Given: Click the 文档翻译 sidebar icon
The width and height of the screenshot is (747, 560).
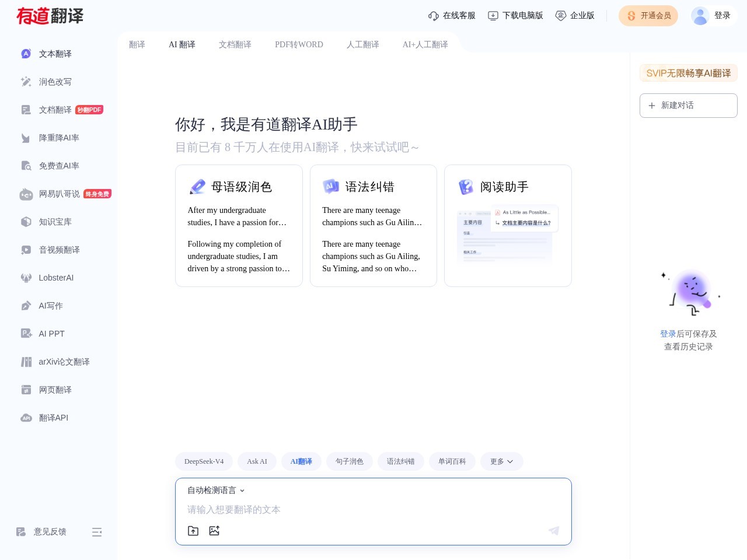Looking at the screenshot, I should point(26,110).
